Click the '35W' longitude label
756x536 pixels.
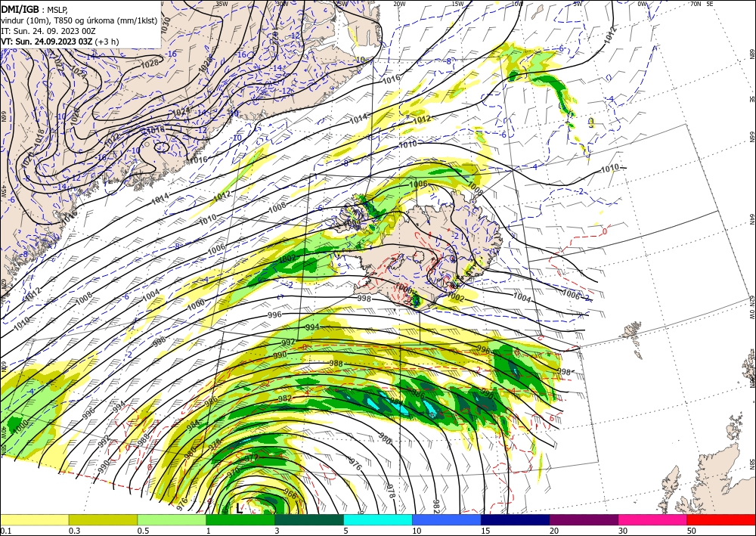pos(222,4)
